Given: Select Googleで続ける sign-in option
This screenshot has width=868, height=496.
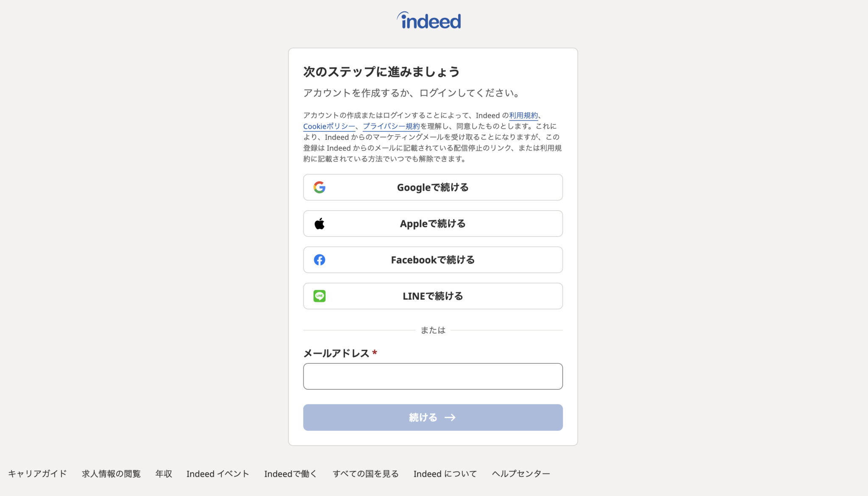Looking at the screenshot, I should point(433,187).
